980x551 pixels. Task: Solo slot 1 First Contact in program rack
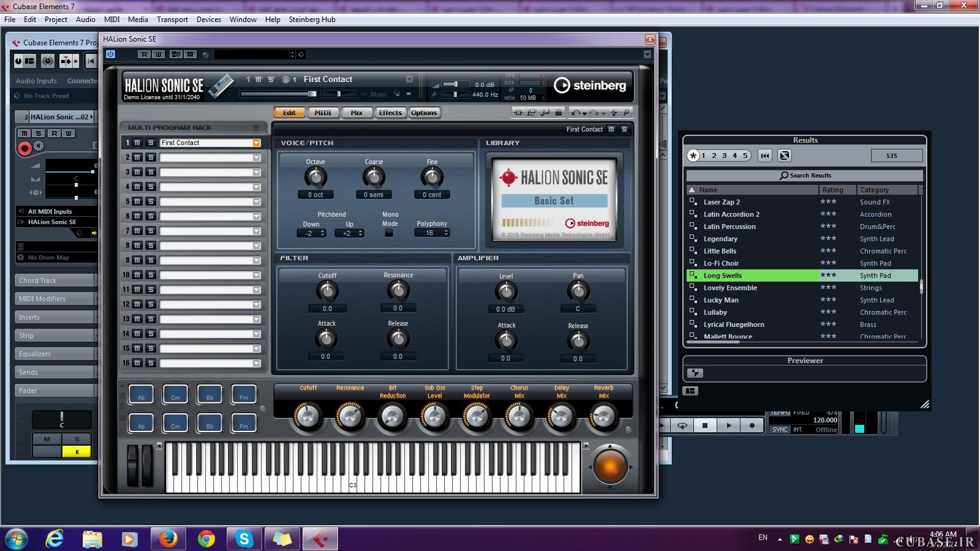click(x=151, y=143)
